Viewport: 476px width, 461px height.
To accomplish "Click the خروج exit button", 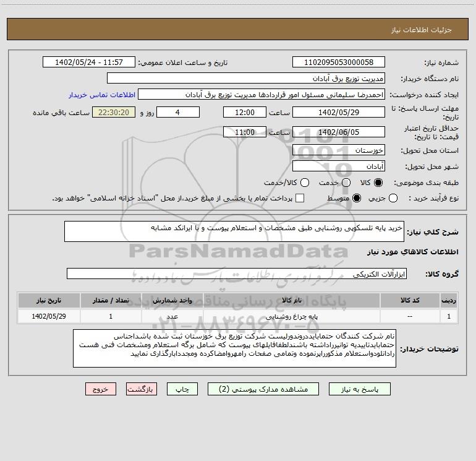I will (x=101, y=389).
